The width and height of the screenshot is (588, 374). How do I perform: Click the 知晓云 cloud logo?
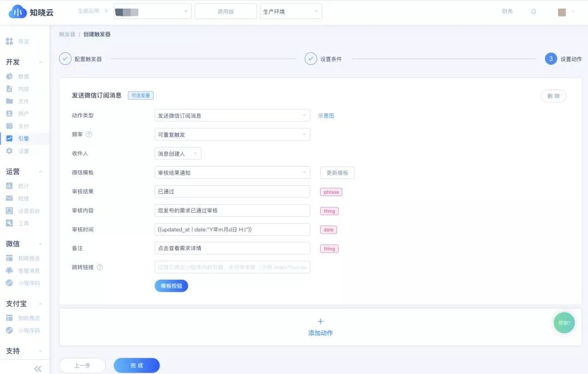pos(30,12)
